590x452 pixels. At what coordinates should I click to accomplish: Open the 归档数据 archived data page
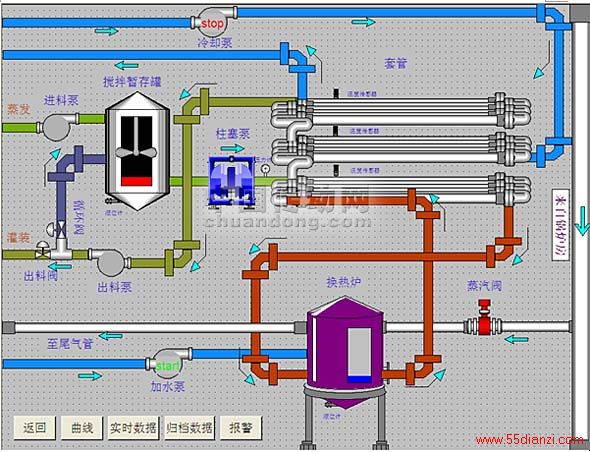tap(190, 428)
